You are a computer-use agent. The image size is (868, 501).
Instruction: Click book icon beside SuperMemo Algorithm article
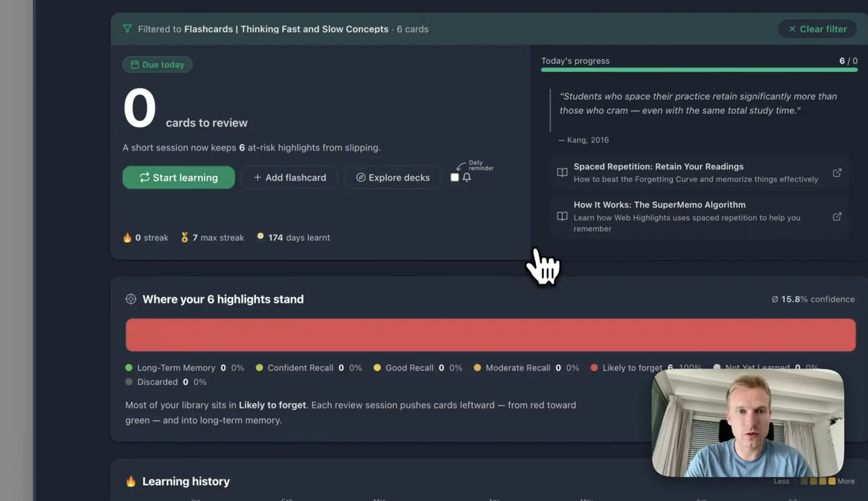coord(562,216)
